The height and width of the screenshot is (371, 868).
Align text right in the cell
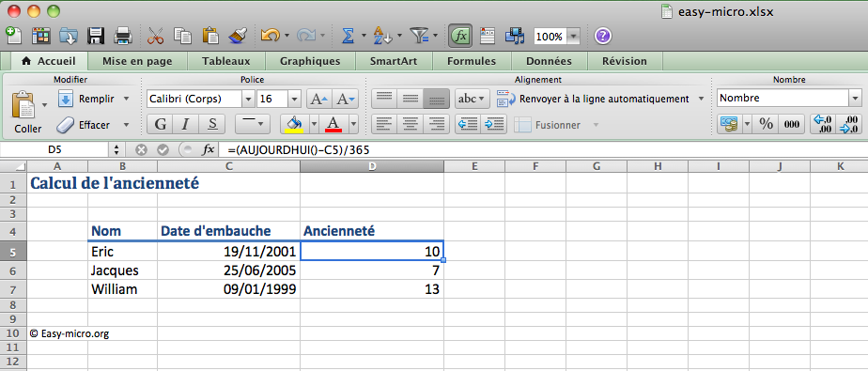436,125
